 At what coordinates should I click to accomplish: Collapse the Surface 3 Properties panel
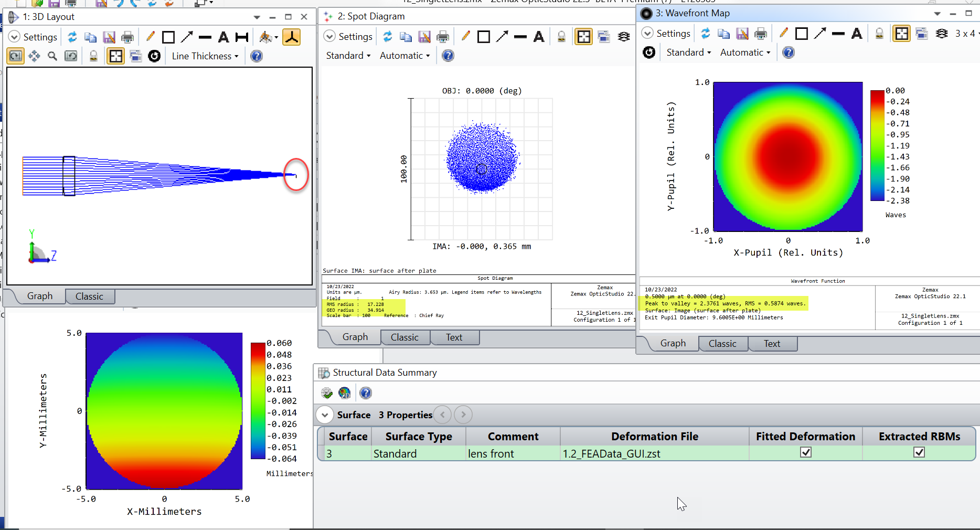pyautogui.click(x=325, y=415)
